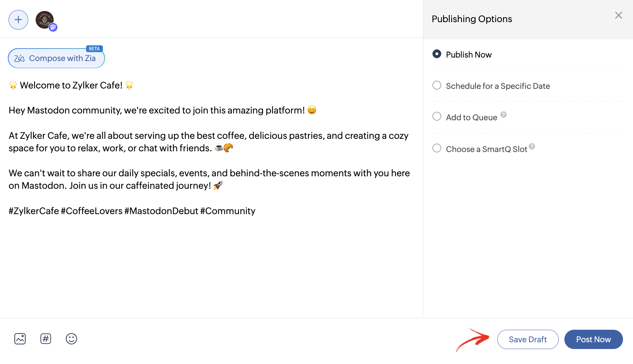This screenshot has width=633, height=364.
Task: Click the BETA badge on Zia button
Action: [x=94, y=49]
